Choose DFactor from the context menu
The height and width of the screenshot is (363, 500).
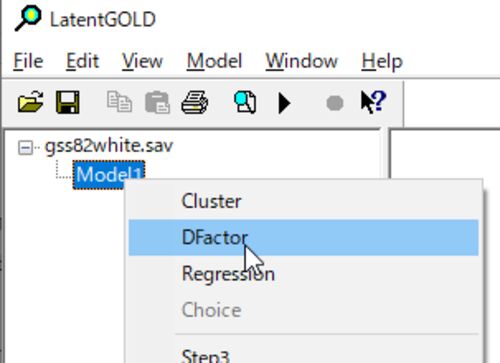(x=303, y=238)
